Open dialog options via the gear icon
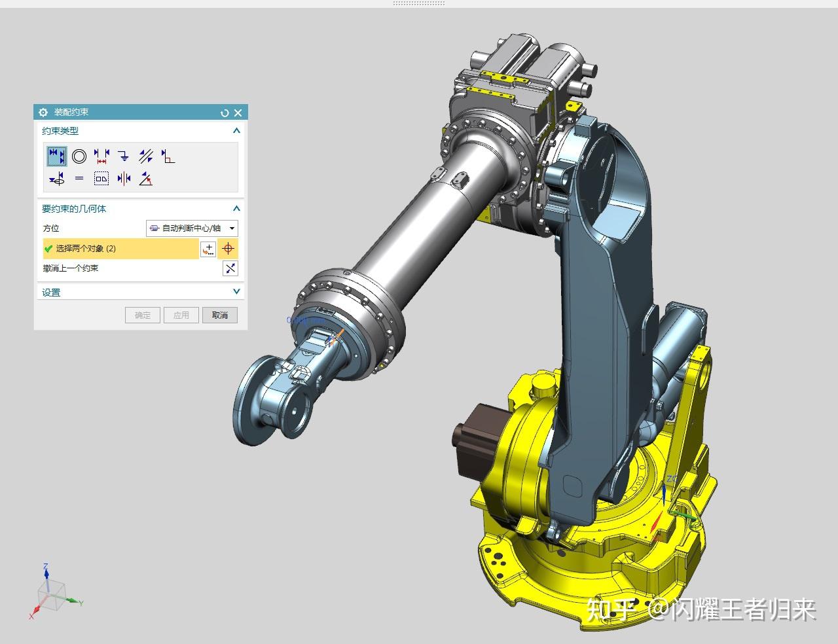Image resolution: width=838 pixels, height=644 pixels. pyautogui.click(x=44, y=113)
